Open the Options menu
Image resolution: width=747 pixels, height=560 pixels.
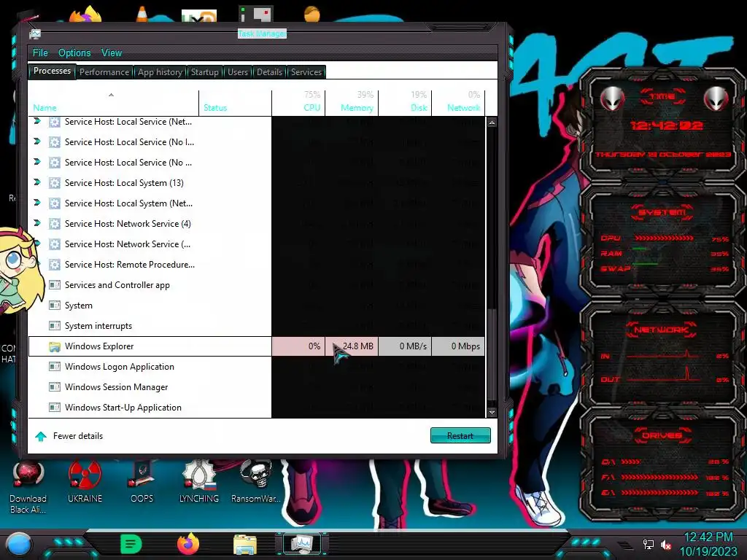[x=74, y=52]
